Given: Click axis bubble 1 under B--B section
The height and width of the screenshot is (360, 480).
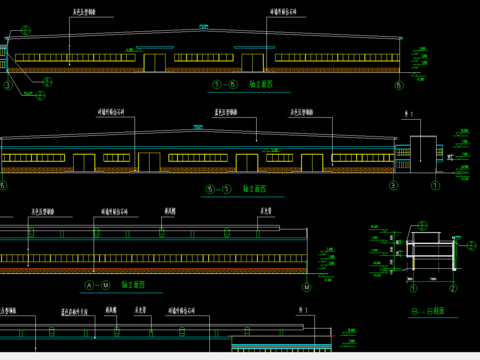Looking at the screenshot, I should tap(413, 288).
